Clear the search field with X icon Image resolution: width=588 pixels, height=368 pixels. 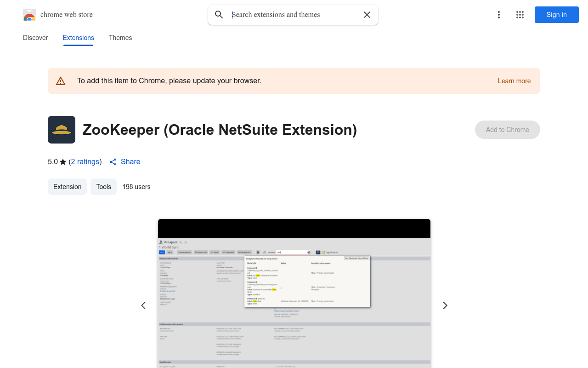pyautogui.click(x=367, y=15)
